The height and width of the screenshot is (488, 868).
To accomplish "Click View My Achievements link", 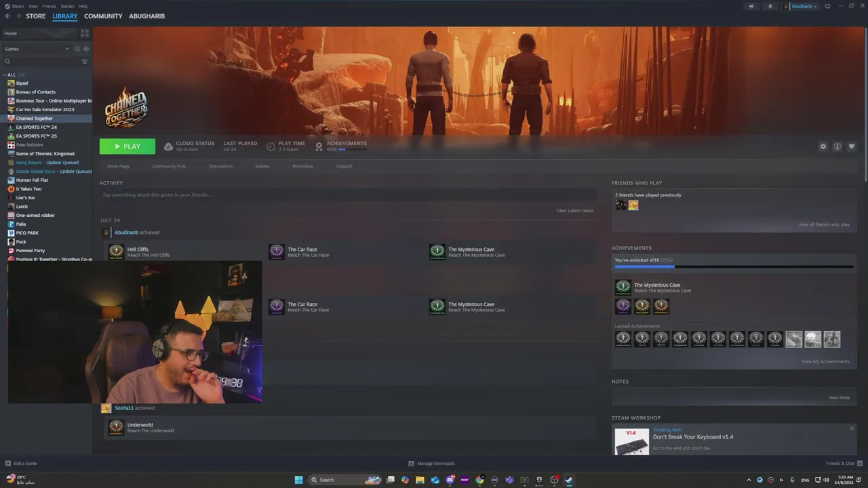I will click(x=825, y=361).
